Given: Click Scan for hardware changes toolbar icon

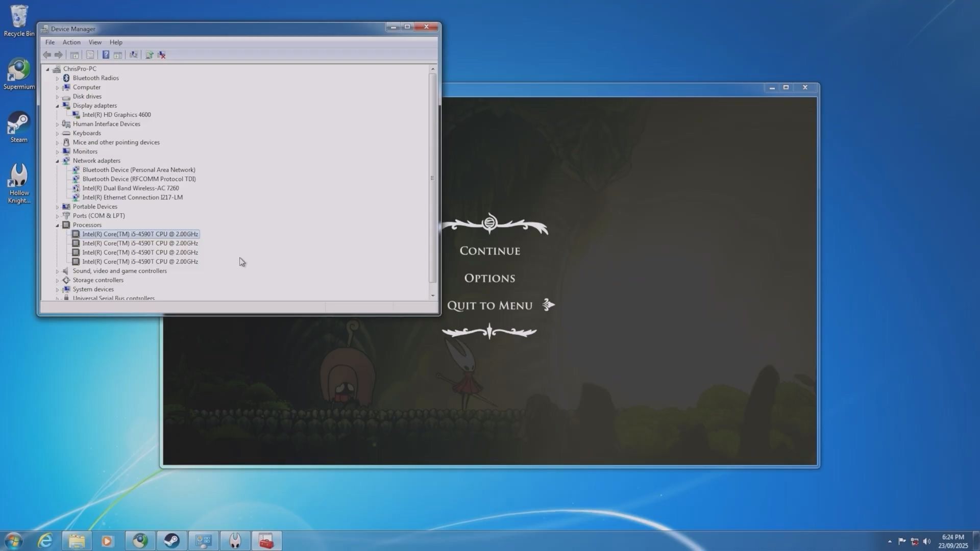Looking at the screenshot, I should coord(134,55).
